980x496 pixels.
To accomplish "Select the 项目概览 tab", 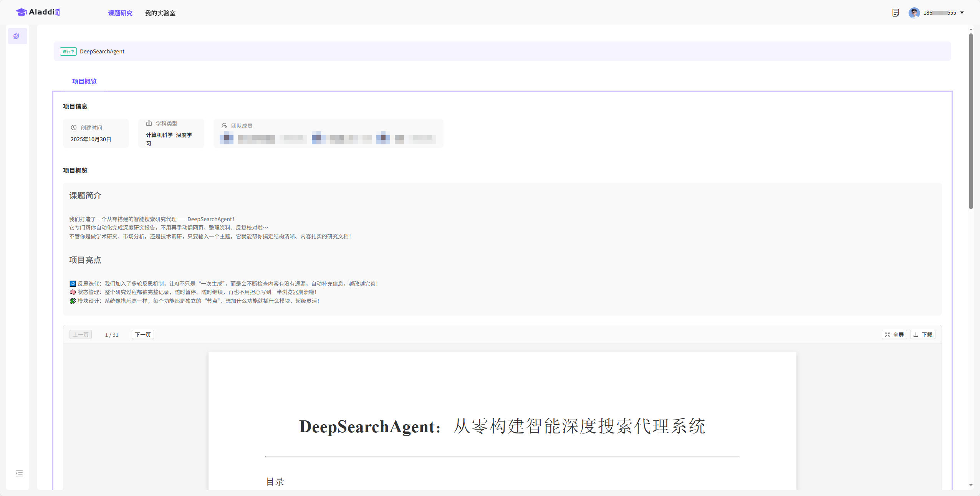I will [x=84, y=81].
